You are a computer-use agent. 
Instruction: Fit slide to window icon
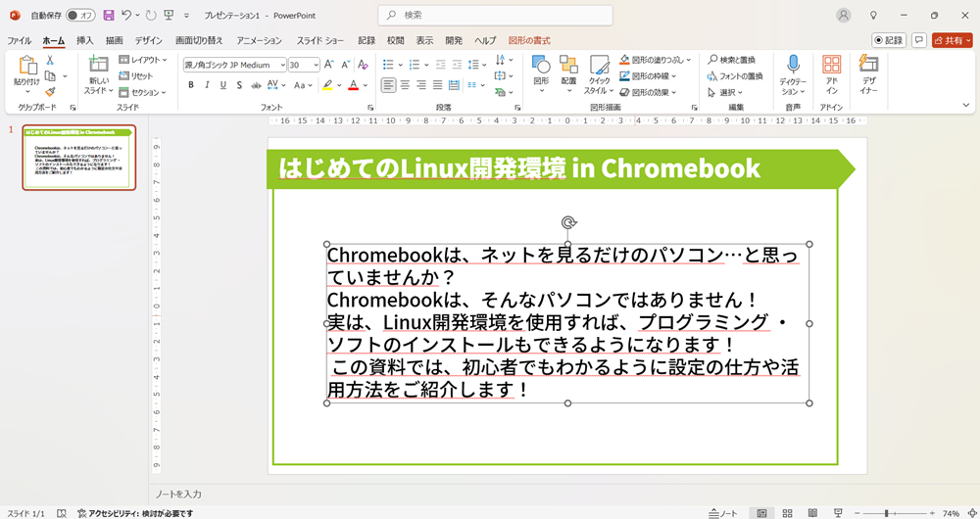[972, 513]
